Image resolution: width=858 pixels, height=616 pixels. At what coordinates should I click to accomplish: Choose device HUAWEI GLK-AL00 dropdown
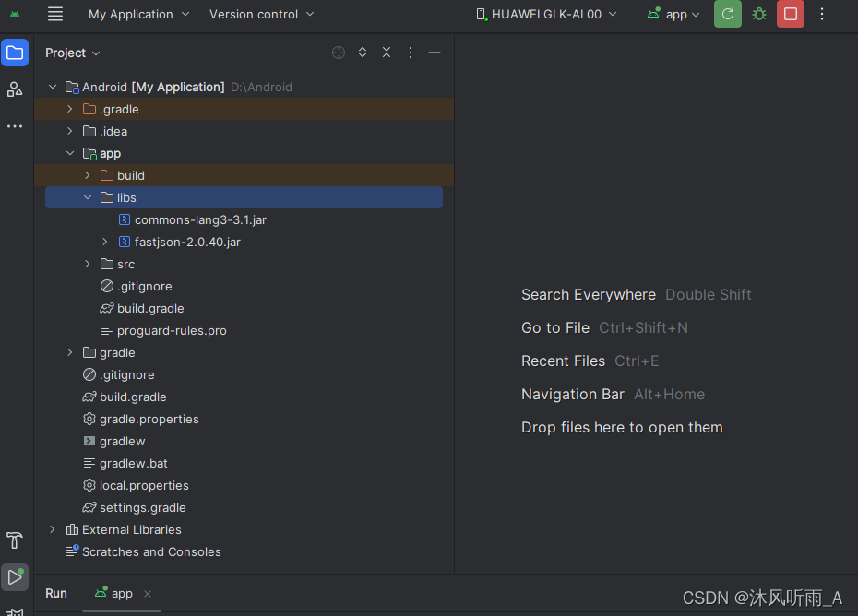pos(546,14)
